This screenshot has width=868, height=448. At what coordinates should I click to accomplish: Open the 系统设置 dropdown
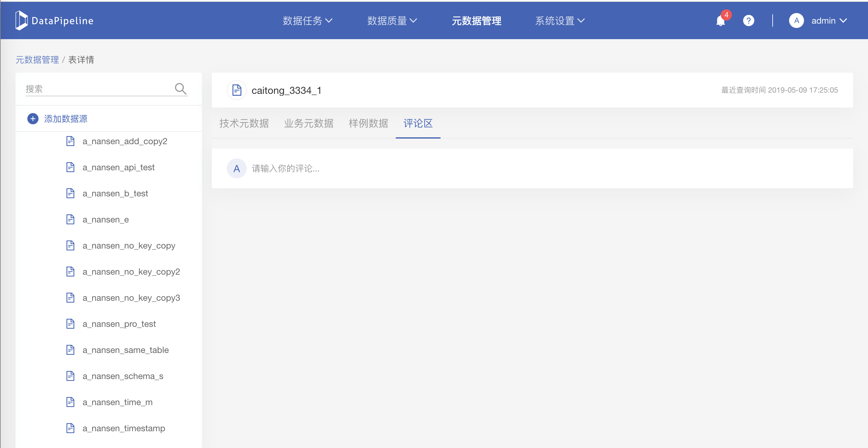(x=560, y=21)
